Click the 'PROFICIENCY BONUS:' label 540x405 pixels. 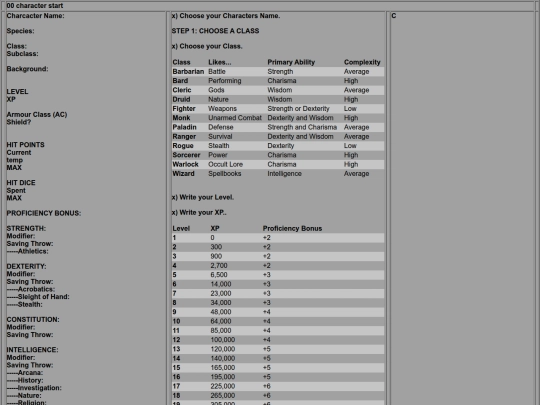(x=44, y=213)
